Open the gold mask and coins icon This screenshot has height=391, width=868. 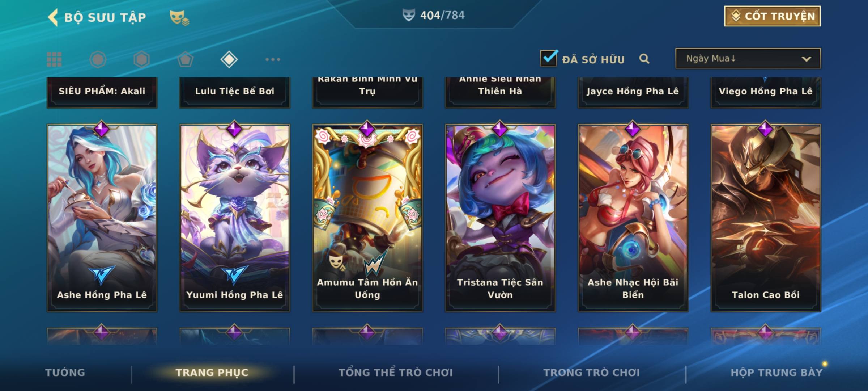pyautogui.click(x=179, y=18)
